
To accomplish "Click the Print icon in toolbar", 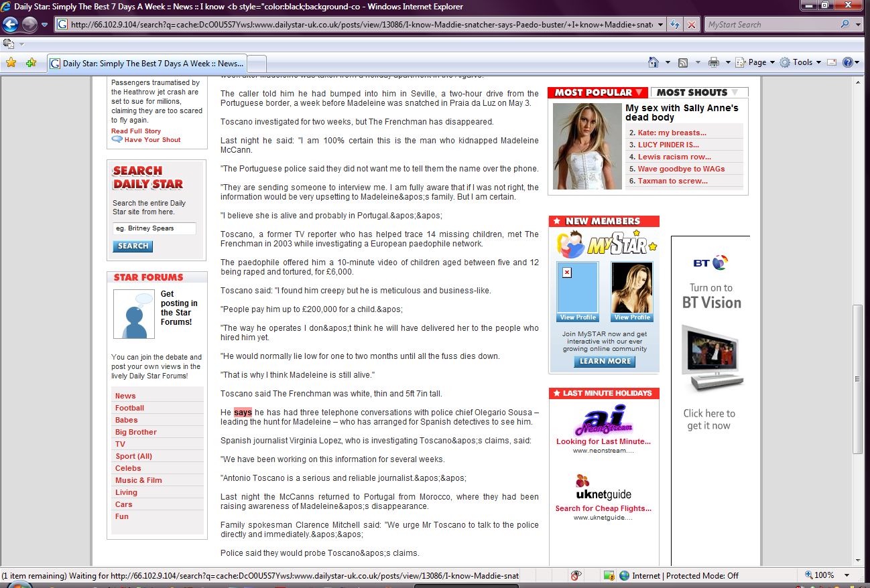I will click(714, 62).
